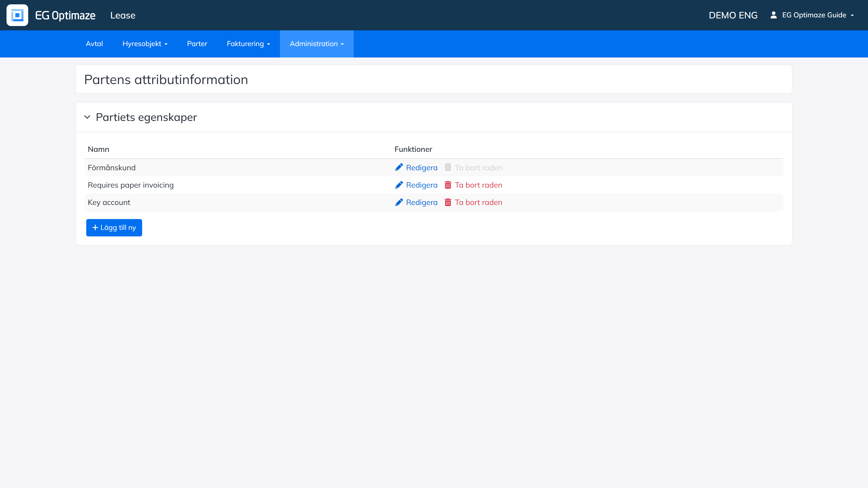Screen dimensions: 868x488
Task: Click the Funktioner column header
Action: (413, 149)
